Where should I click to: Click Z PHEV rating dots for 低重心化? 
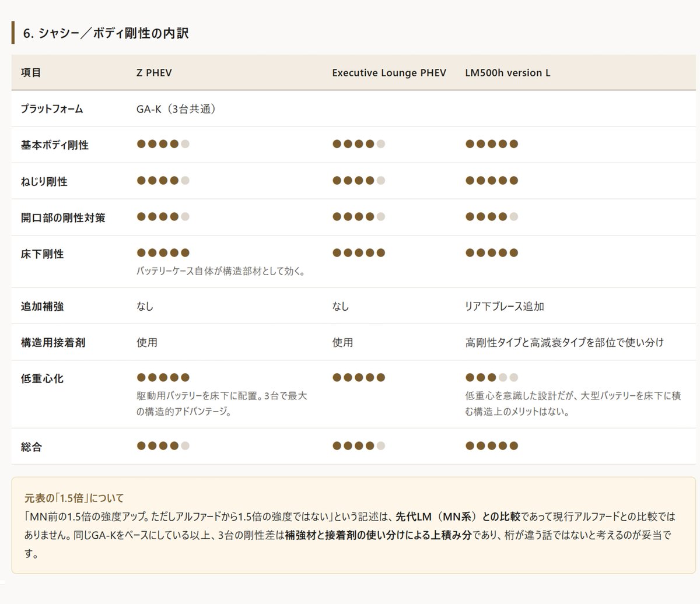[163, 377]
